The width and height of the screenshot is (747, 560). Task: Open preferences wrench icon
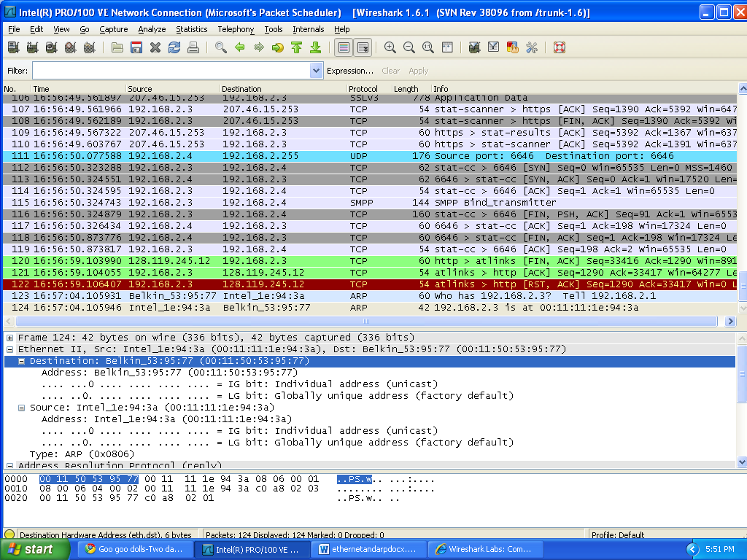pos(532,47)
